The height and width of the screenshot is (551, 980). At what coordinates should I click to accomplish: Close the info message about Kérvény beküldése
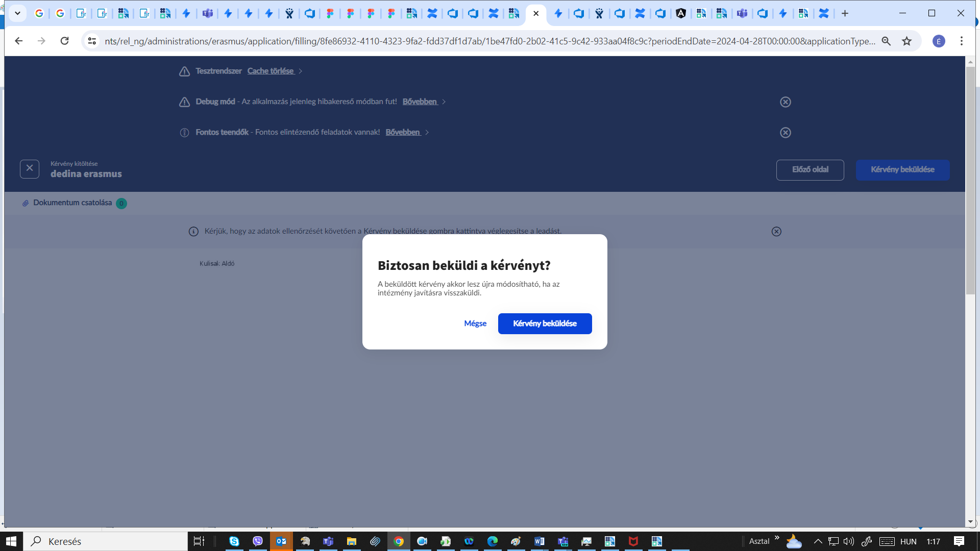tap(776, 232)
